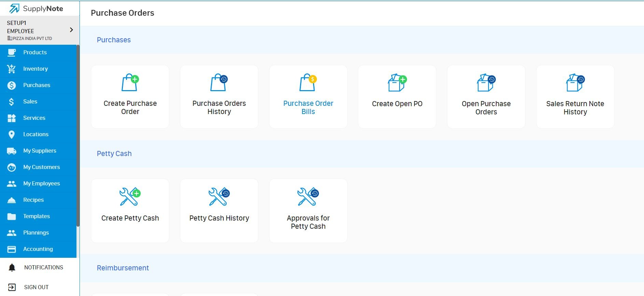
Task: Open the Open Purchase Orders card label
Action: pos(486,108)
